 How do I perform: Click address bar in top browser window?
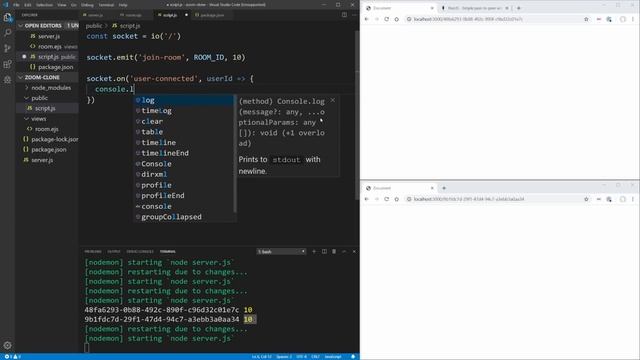pyautogui.click(x=494, y=19)
